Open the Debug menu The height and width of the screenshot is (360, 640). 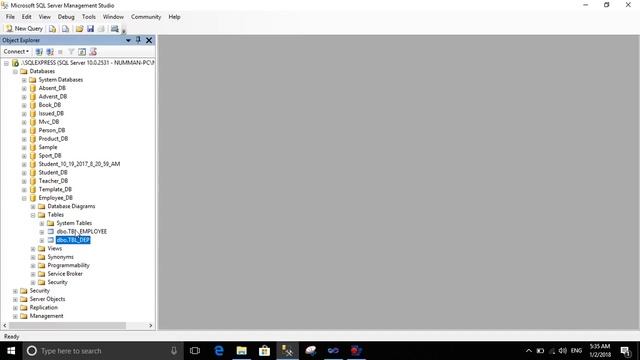tap(66, 17)
